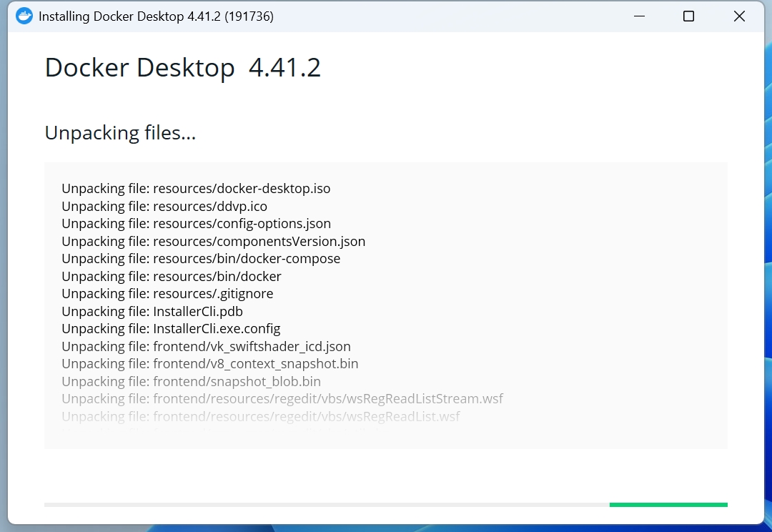
Task: Select the InstallerCli.exe.config log line
Action: pyautogui.click(x=171, y=329)
